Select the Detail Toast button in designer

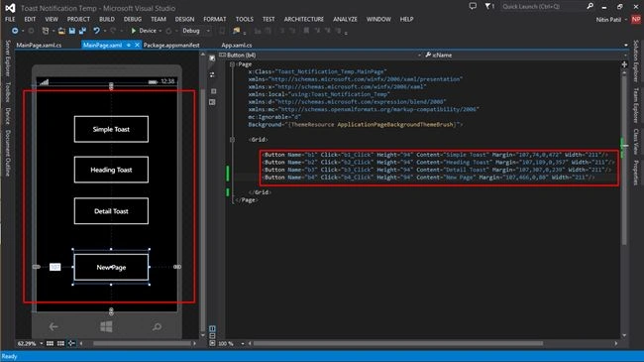(x=111, y=211)
